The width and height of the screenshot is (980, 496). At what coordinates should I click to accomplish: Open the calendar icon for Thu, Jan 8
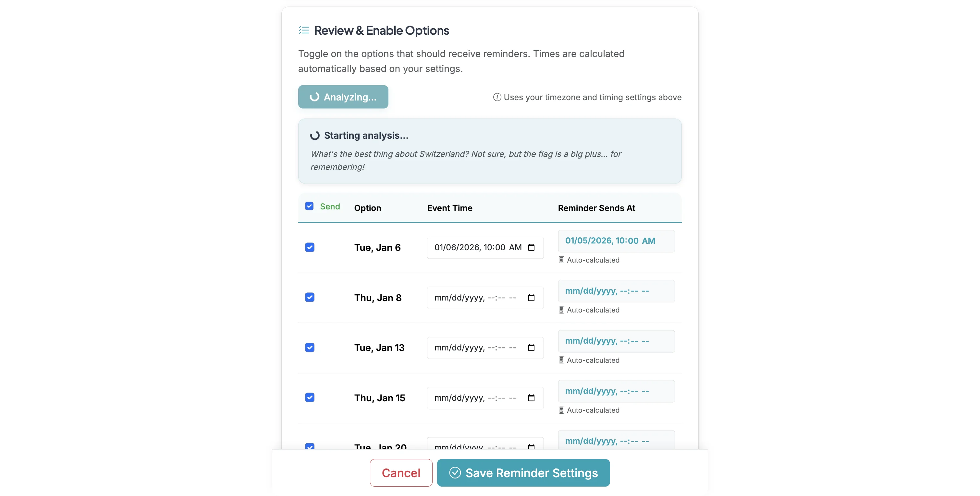point(532,298)
